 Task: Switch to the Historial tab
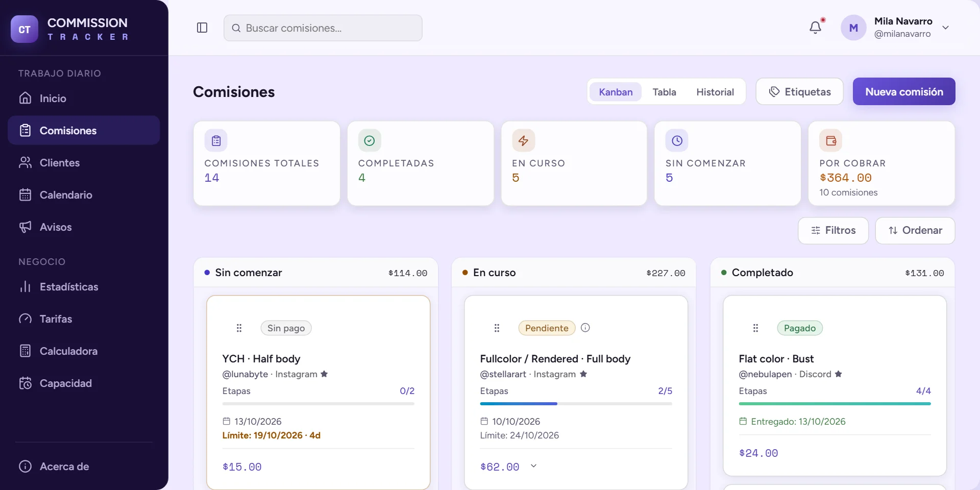pos(715,92)
